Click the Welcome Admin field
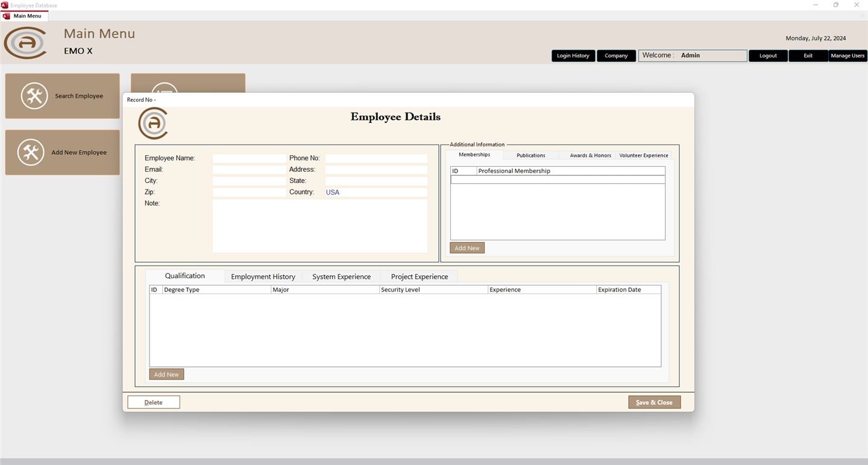868x465 pixels. pos(693,55)
